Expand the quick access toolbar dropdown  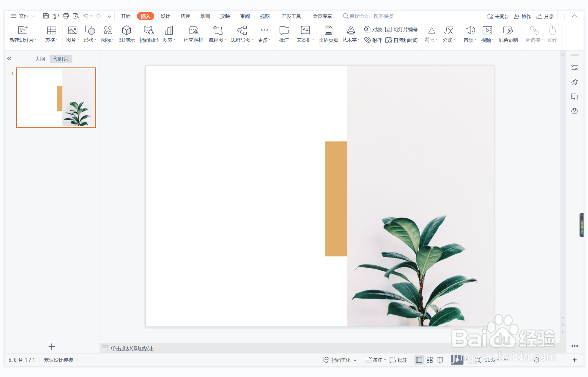click(109, 16)
